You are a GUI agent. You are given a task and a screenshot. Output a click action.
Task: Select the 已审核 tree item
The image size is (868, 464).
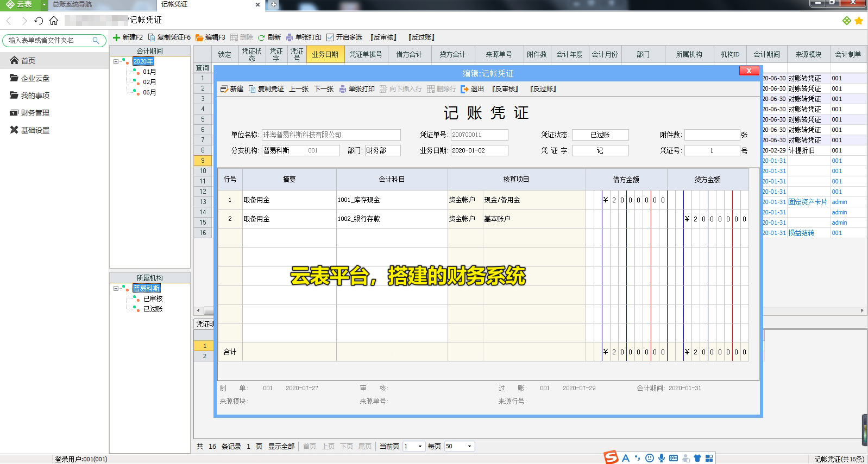pyautogui.click(x=153, y=298)
